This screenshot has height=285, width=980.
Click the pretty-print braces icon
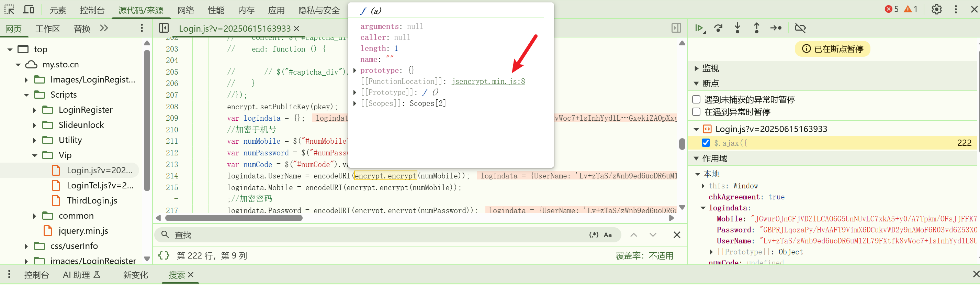164,255
